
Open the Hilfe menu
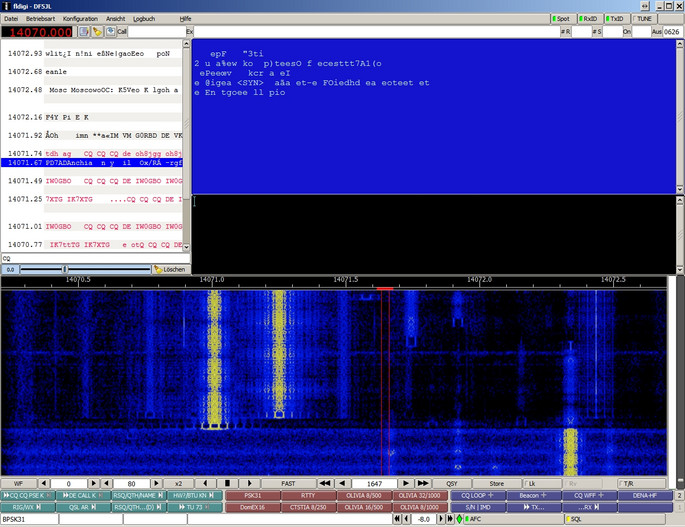point(185,19)
